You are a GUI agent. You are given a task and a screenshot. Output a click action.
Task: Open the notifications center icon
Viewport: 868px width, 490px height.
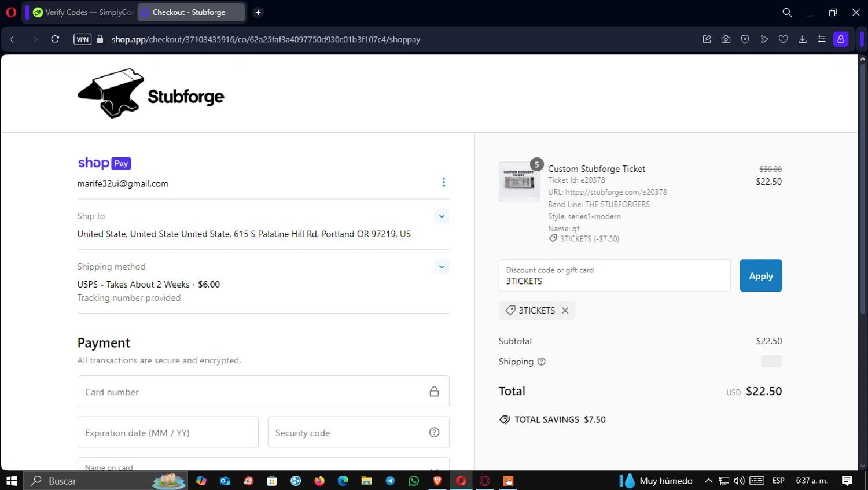[847, 481]
